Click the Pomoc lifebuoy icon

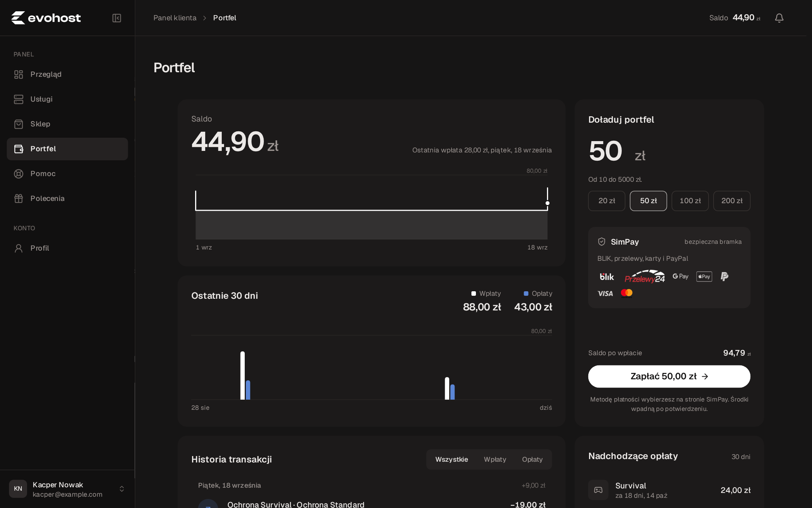pyautogui.click(x=18, y=174)
